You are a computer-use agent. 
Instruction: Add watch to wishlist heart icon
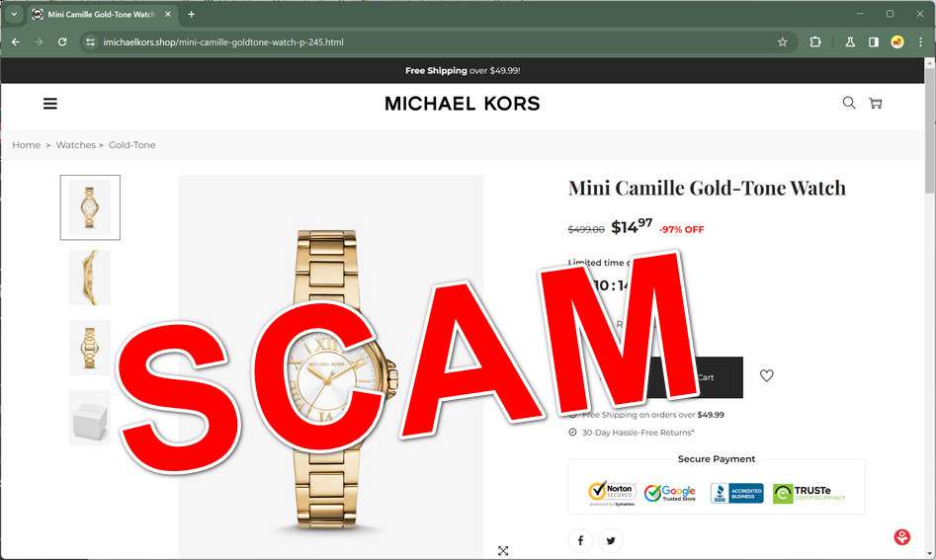point(766,375)
